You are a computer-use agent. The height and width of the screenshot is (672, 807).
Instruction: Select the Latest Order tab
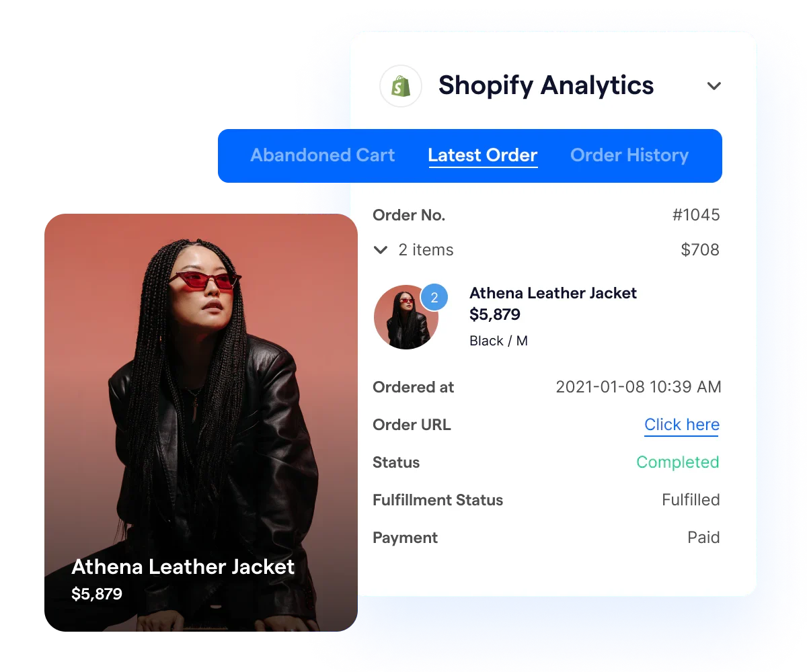pyautogui.click(x=483, y=155)
